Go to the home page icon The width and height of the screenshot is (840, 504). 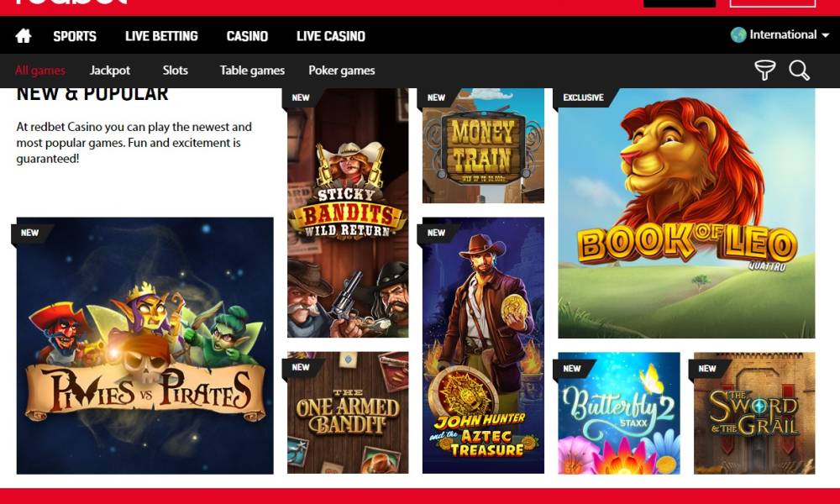[23, 36]
